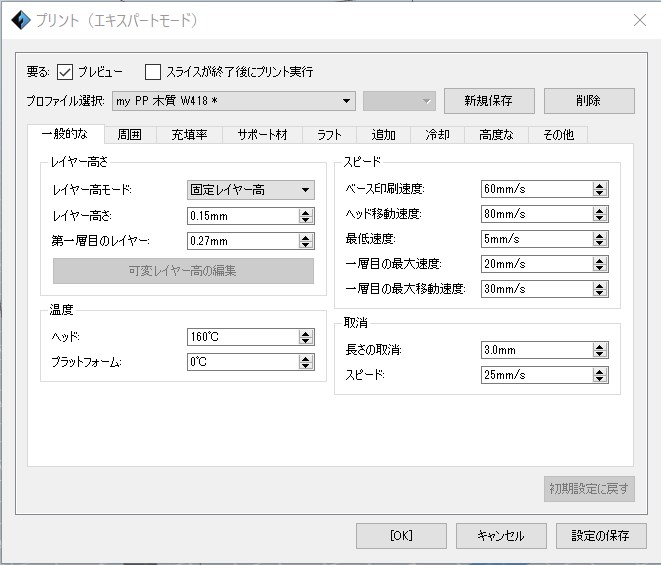The height and width of the screenshot is (565, 661).
Task: Increase レイヤー高さ with up arrow
Action: pyautogui.click(x=306, y=212)
